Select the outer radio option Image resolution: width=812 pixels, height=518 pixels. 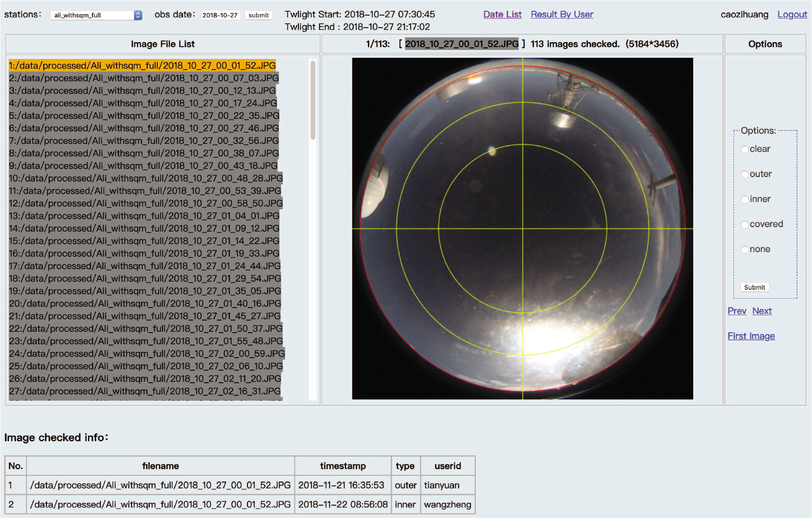click(745, 175)
